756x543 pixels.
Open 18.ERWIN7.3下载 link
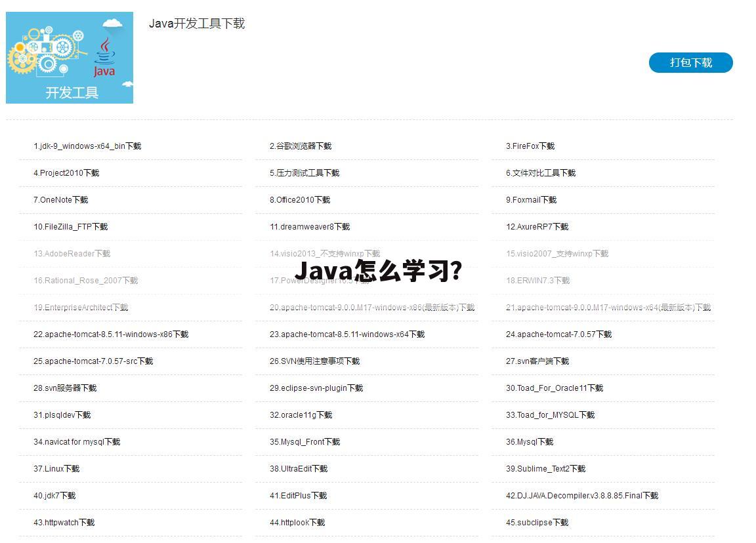coord(537,281)
